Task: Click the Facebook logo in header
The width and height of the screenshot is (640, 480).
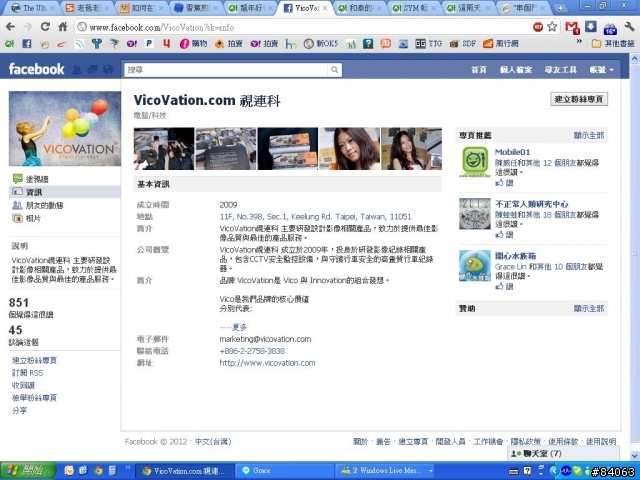Action: tap(36, 69)
